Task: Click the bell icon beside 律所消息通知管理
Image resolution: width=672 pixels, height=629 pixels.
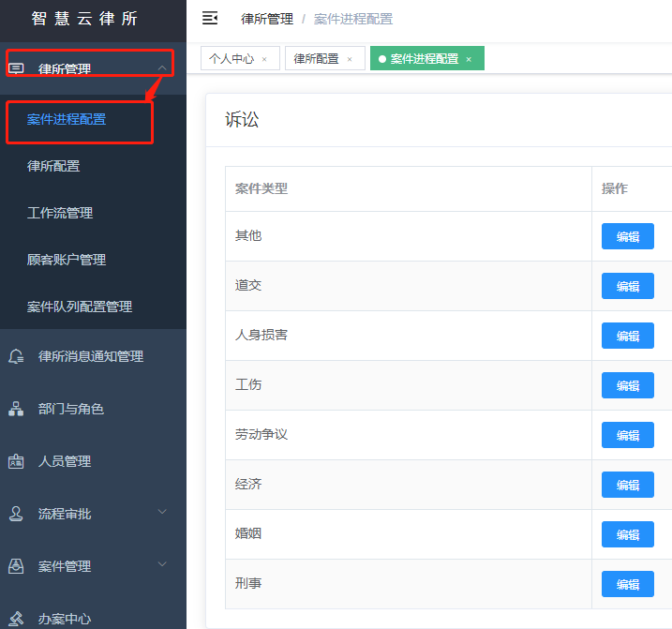Action: 16,356
